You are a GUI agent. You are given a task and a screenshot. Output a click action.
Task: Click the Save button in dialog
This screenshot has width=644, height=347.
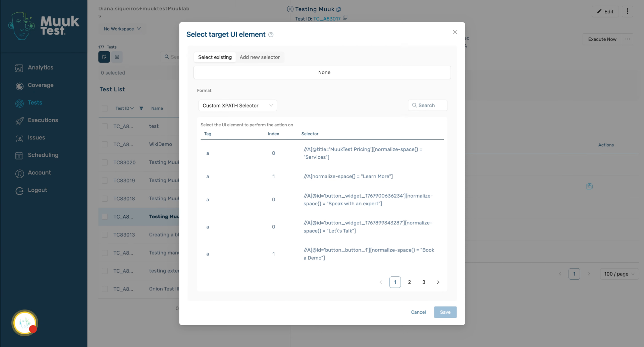(x=445, y=312)
